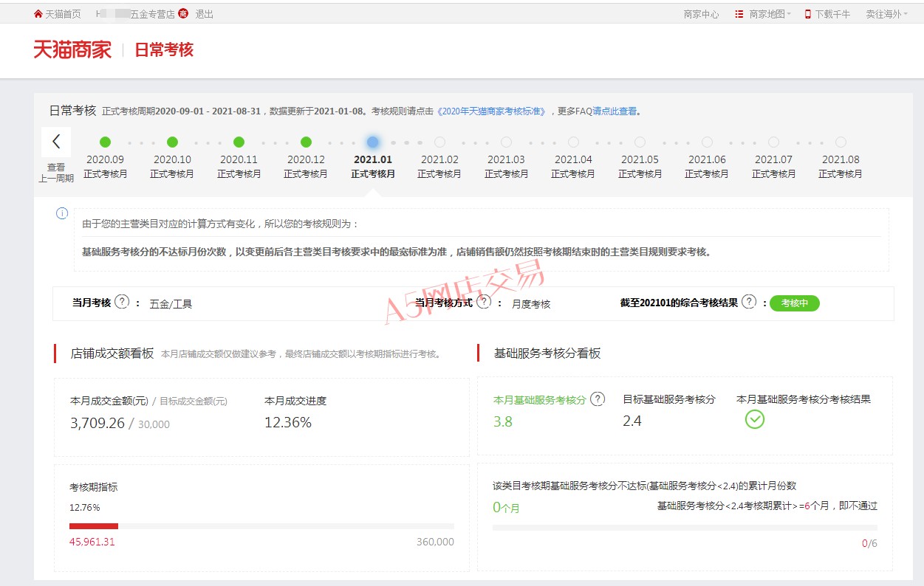Click the 2020.12 month label
This screenshot has height=586, width=924.
click(306, 159)
